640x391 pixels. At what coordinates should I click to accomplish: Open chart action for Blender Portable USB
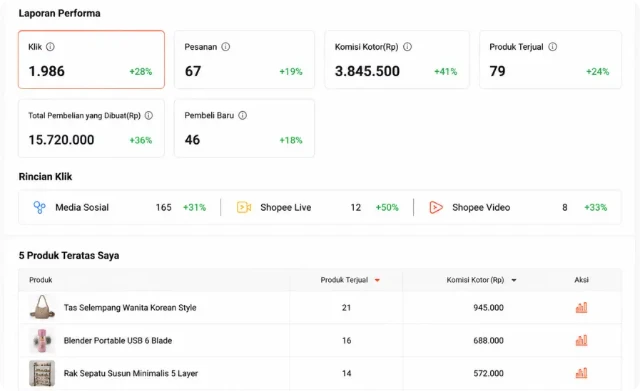pyautogui.click(x=581, y=340)
